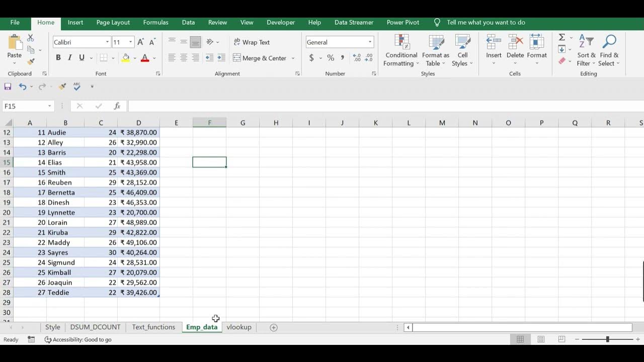The width and height of the screenshot is (644, 362).
Task: Click the AutoSum sigma icon
Action: [562, 38]
